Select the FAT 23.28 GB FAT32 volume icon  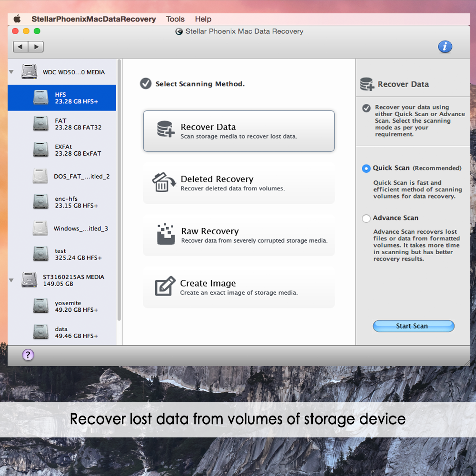[x=40, y=124]
